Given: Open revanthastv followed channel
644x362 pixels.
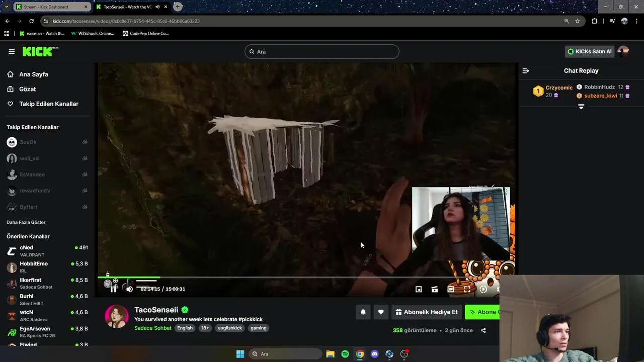Looking at the screenshot, I should point(47,191).
